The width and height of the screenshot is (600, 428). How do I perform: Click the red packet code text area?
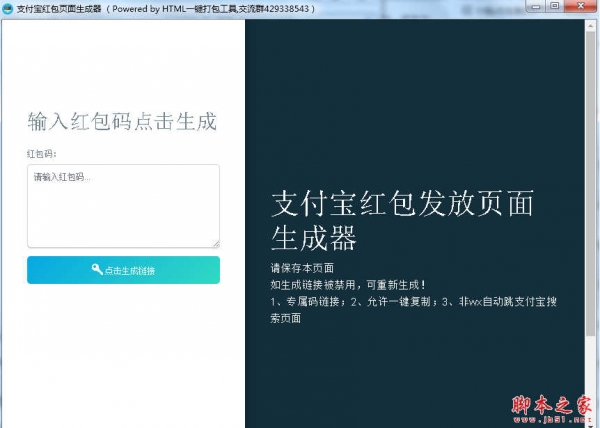pyautogui.click(x=123, y=206)
